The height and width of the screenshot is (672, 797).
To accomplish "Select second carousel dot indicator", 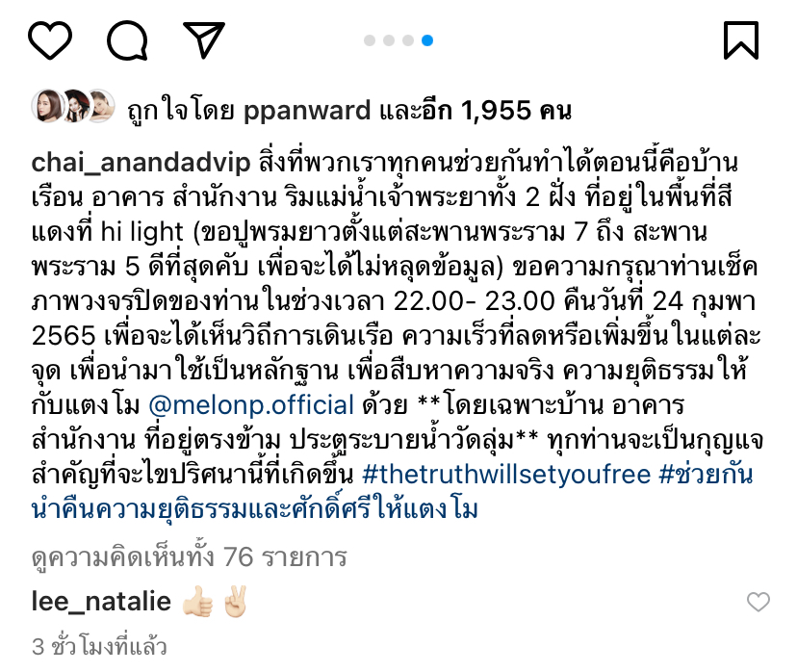I will (x=389, y=40).
